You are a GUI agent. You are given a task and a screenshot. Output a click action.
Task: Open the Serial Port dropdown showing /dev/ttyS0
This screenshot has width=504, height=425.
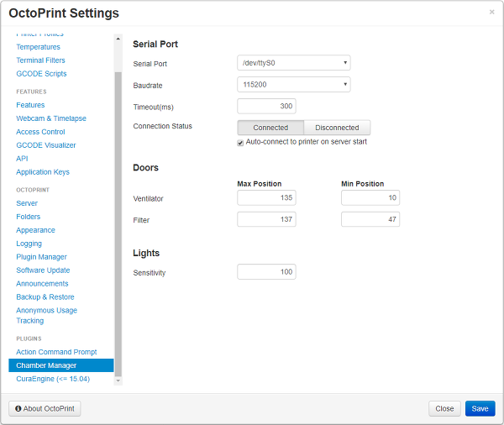294,63
